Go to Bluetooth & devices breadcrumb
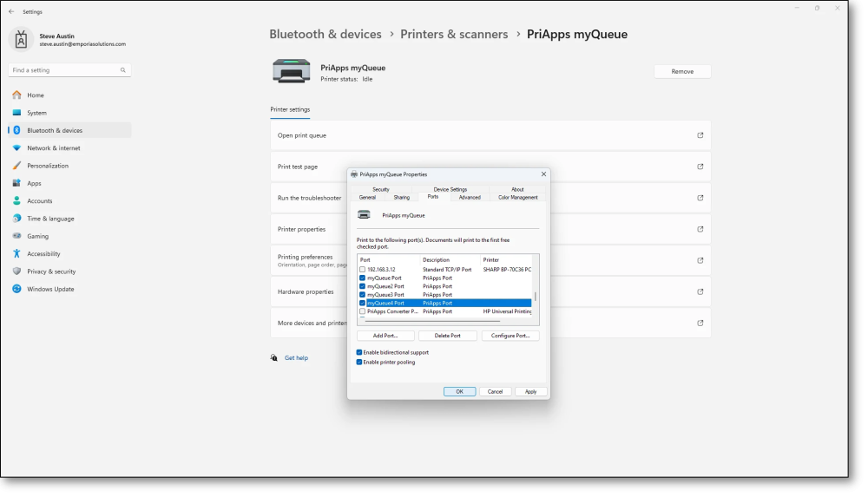 [x=325, y=35]
